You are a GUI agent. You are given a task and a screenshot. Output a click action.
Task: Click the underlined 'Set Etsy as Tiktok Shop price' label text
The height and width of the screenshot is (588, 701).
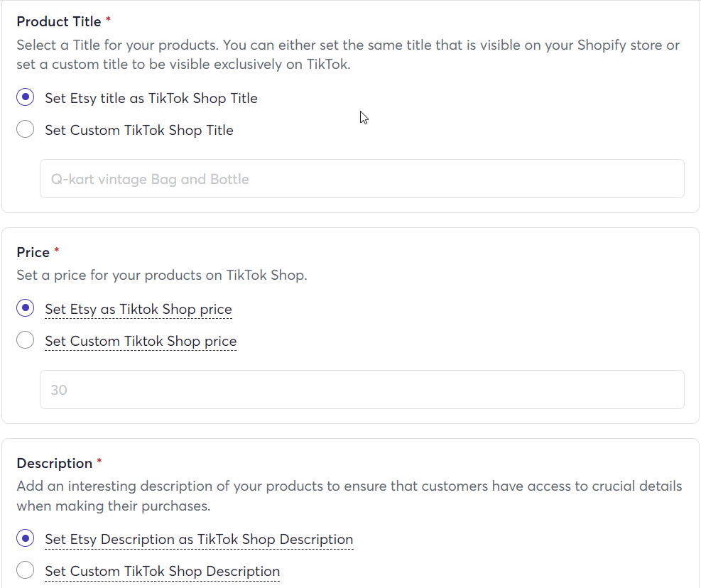138,309
